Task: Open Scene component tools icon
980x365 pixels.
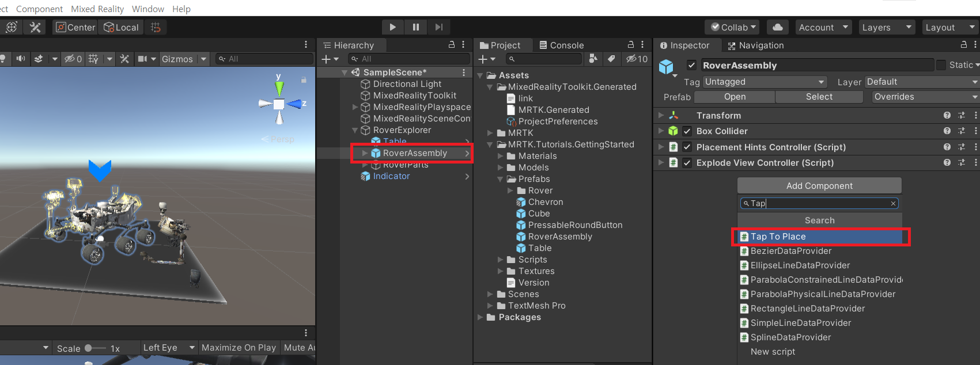Action: (x=124, y=59)
